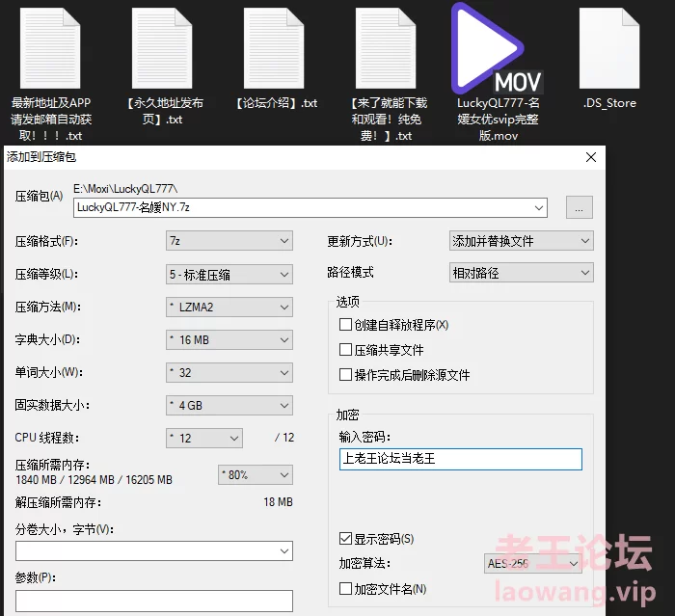The width and height of the screenshot is (675, 616).
Task: Click the file name LuckyQL777-名媛女优svip完整版.mov
Action: [499, 120]
